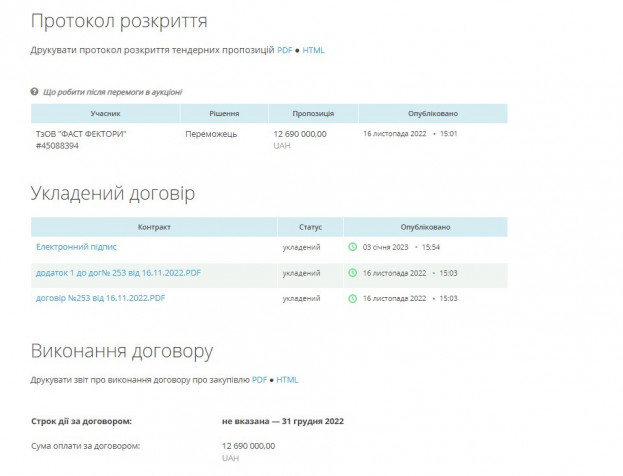Viewport: 623px width, 476px height.
Task: Open HTML report on виконання договору
Action: click(x=287, y=380)
